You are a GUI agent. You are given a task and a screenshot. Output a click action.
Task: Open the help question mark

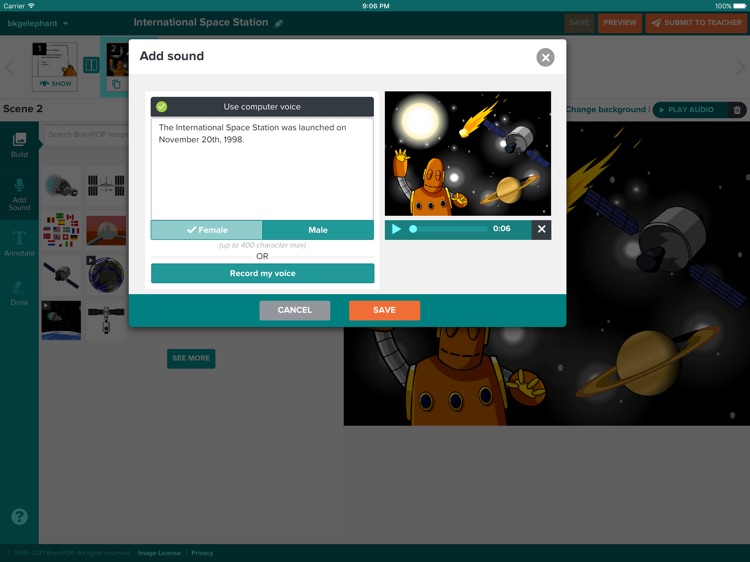pyautogui.click(x=19, y=517)
